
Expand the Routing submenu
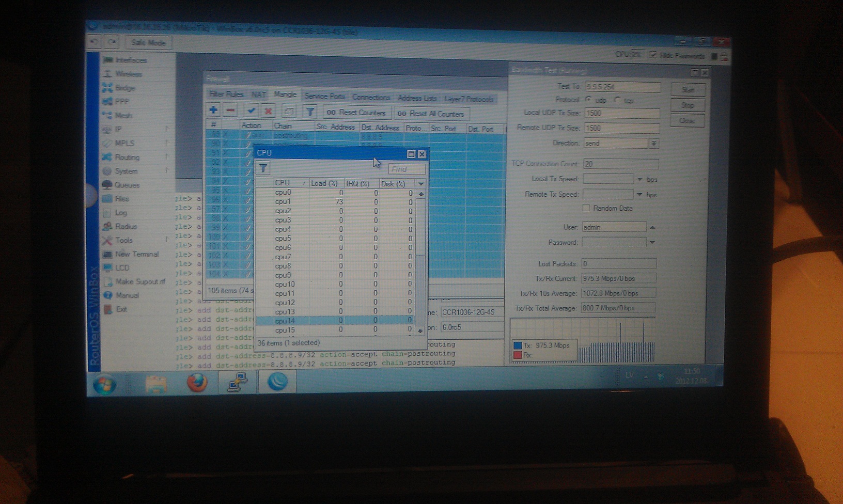point(167,156)
